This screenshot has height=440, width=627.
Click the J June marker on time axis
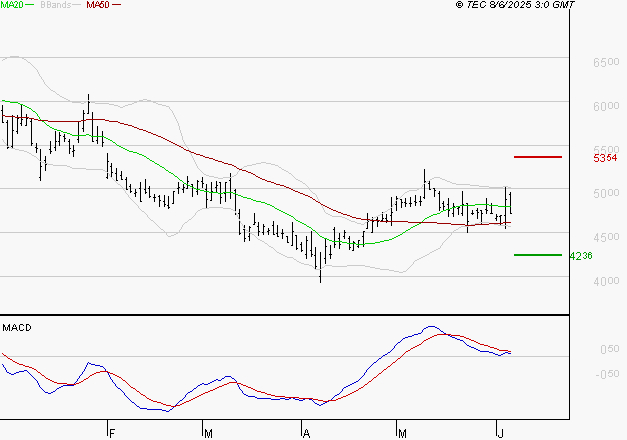(500, 433)
